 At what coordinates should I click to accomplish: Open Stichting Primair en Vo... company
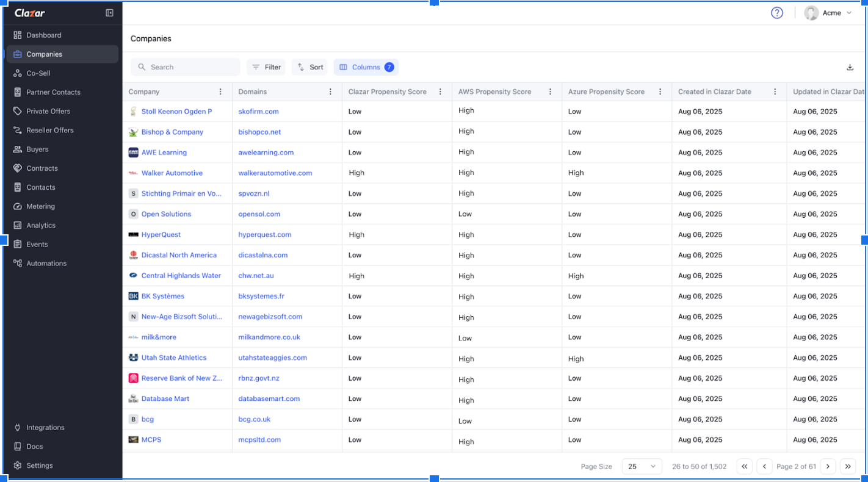182,194
